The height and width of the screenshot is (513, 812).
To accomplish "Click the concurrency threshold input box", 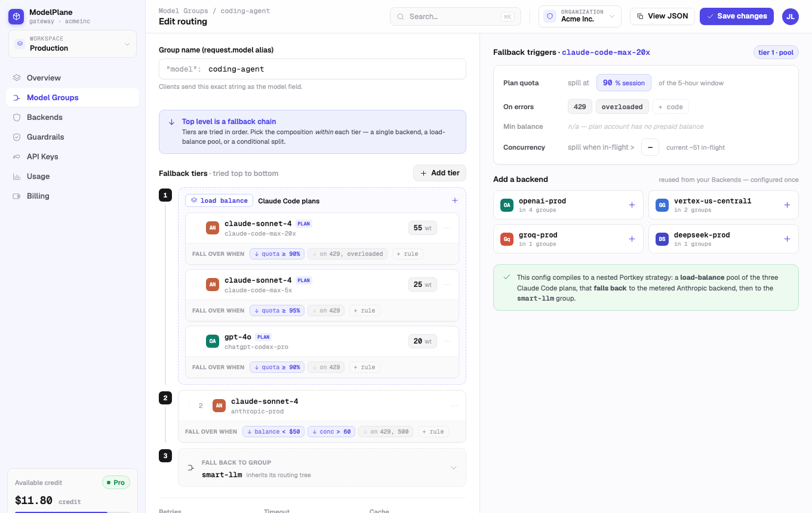I will pyautogui.click(x=650, y=147).
